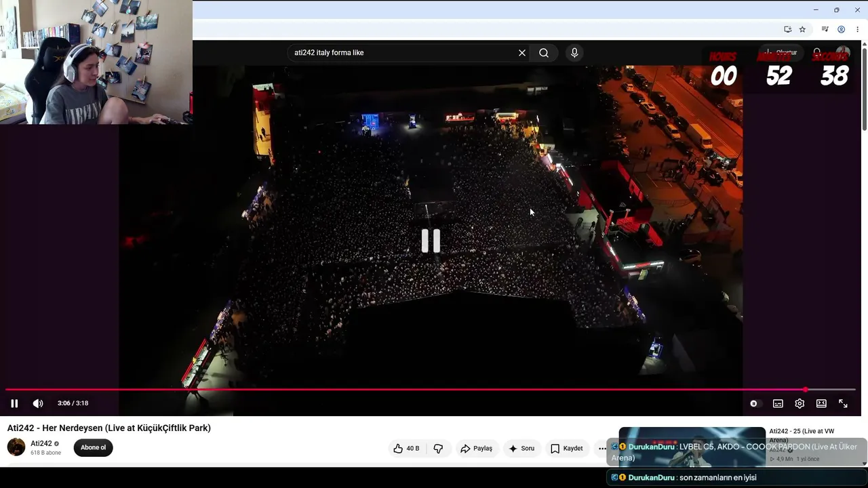Subscribe using the Abone ol button
The width and height of the screenshot is (868, 488).
[x=94, y=447]
